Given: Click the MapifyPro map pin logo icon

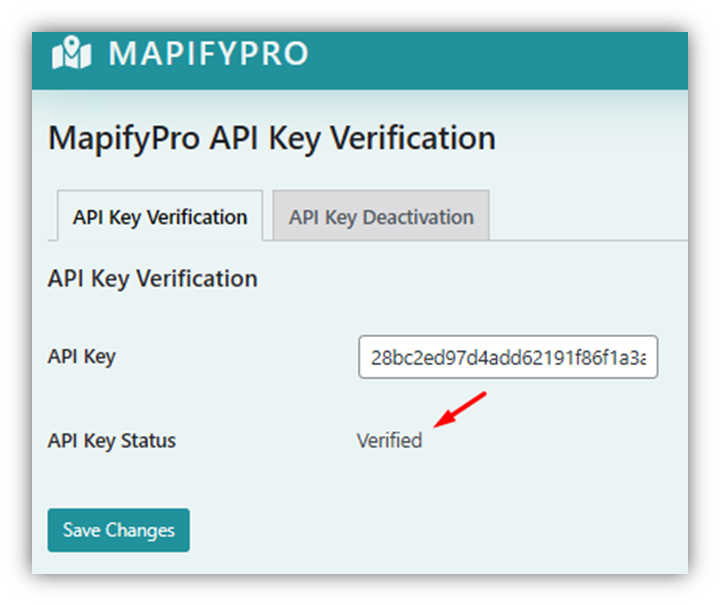Looking at the screenshot, I should 72,53.
